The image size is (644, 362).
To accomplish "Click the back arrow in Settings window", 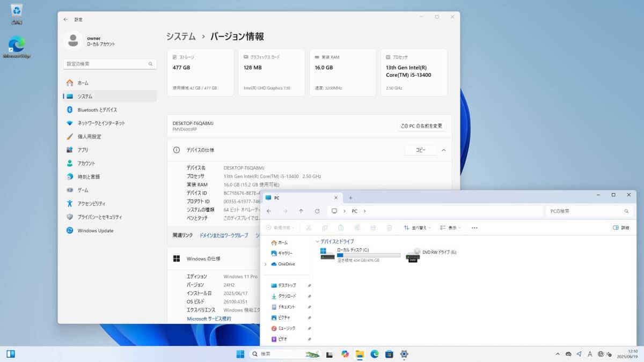I will pyautogui.click(x=65, y=19).
